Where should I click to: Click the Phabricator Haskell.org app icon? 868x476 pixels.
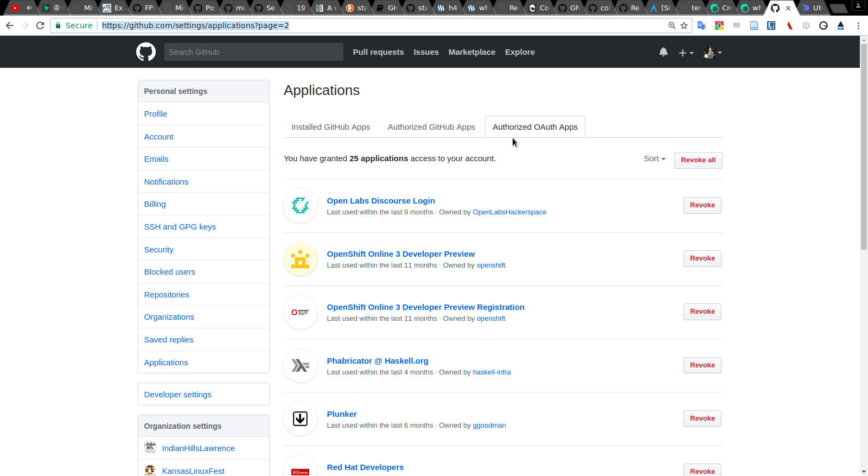point(300,366)
